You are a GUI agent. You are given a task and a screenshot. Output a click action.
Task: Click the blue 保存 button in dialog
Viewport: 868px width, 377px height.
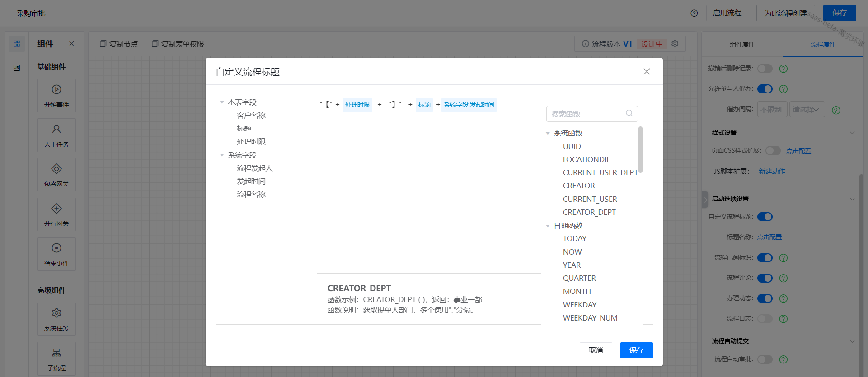click(636, 350)
